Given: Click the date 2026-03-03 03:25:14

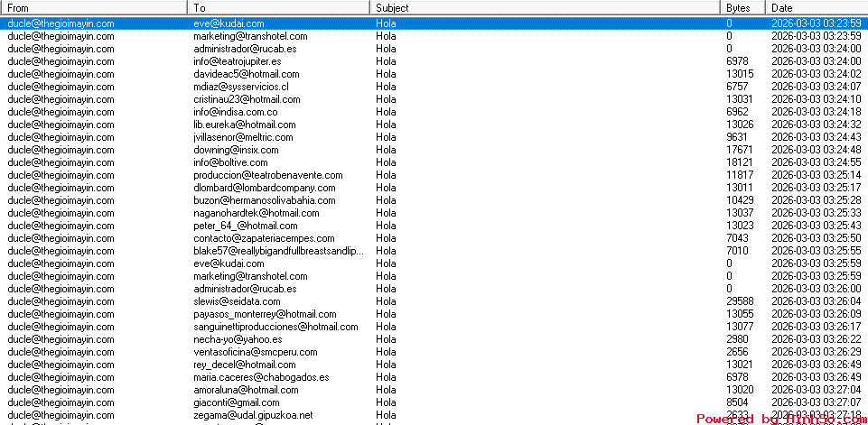Looking at the screenshot, I should coord(816,175).
